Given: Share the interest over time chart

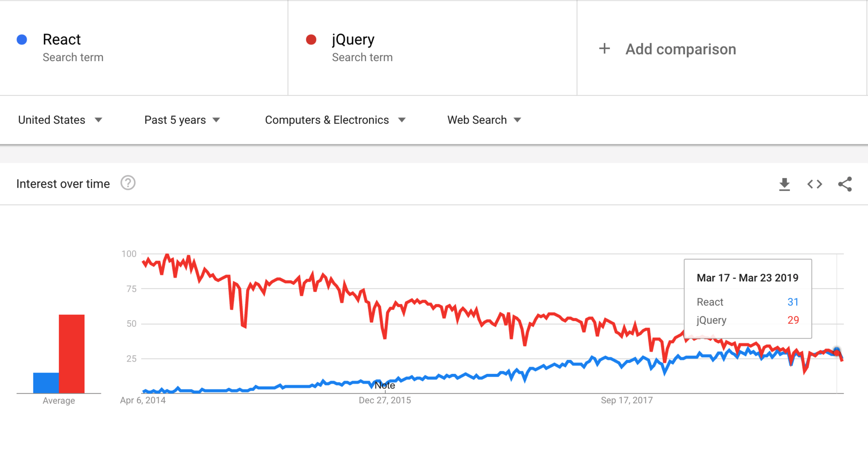Looking at the screenshot, I should [845, 184].
